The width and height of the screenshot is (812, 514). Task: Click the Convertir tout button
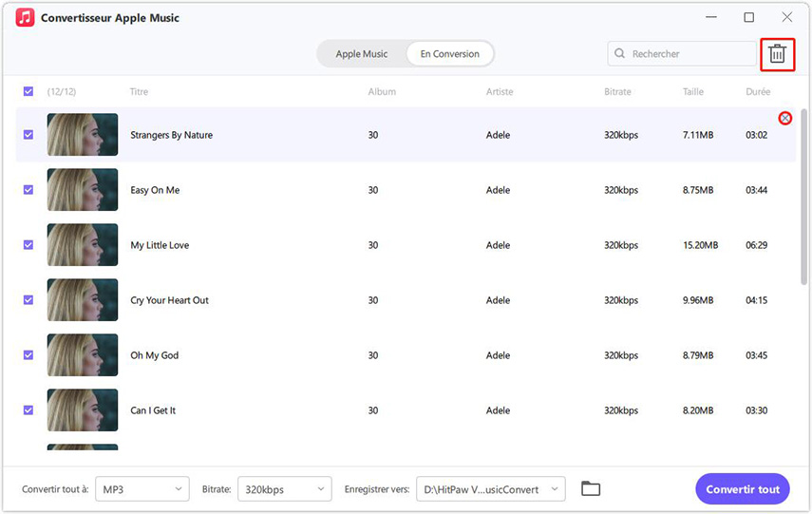tap(743, 489)
